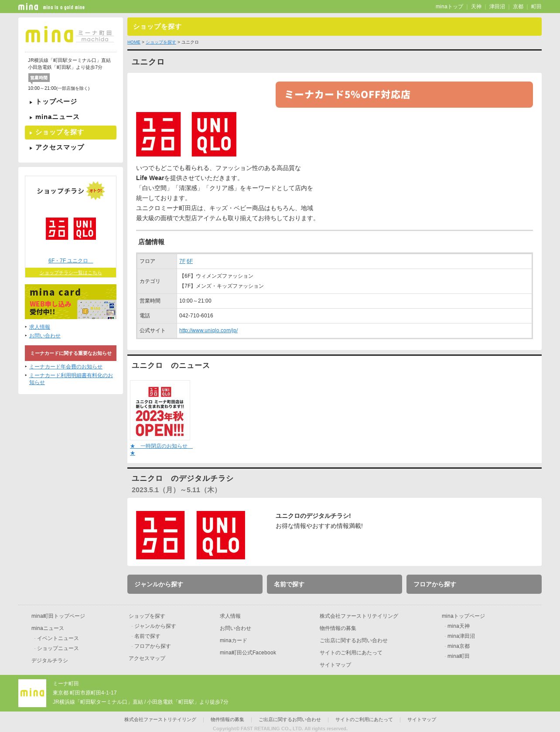Open the uniqlo.com official site link
Screen dimensions: 560x732
click(x=208, y=330)
